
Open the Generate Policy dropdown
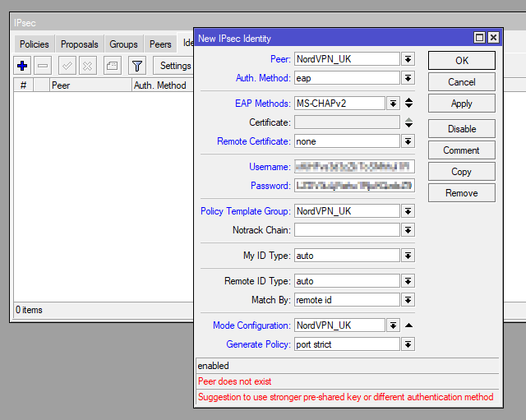(408, 344)
